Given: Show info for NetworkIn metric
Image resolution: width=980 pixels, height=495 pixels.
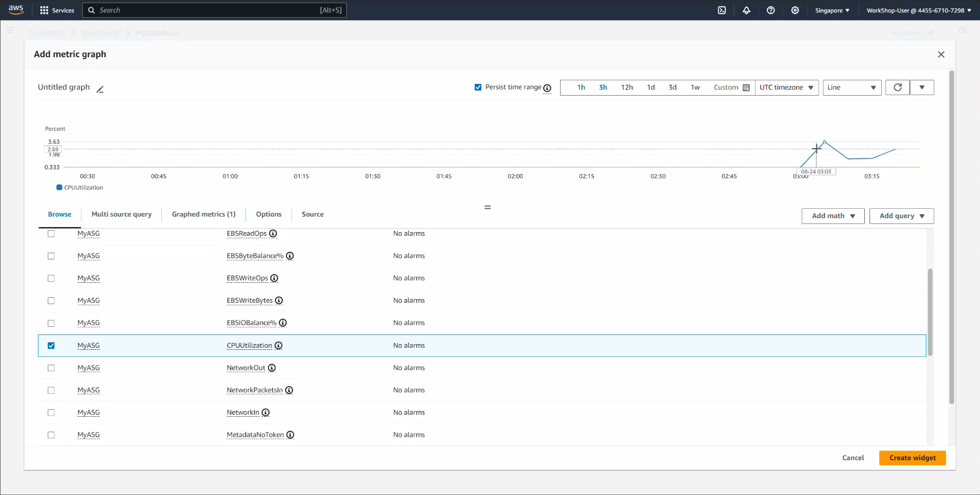Looking at the screenshot, I should click(x=265, y=413).
